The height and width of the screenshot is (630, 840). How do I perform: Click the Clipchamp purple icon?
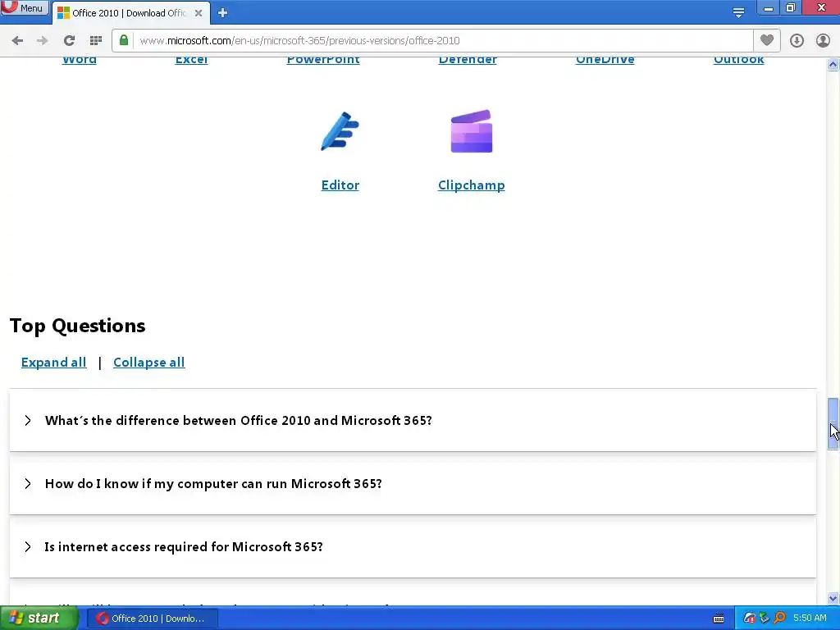[x=472, y=132]
